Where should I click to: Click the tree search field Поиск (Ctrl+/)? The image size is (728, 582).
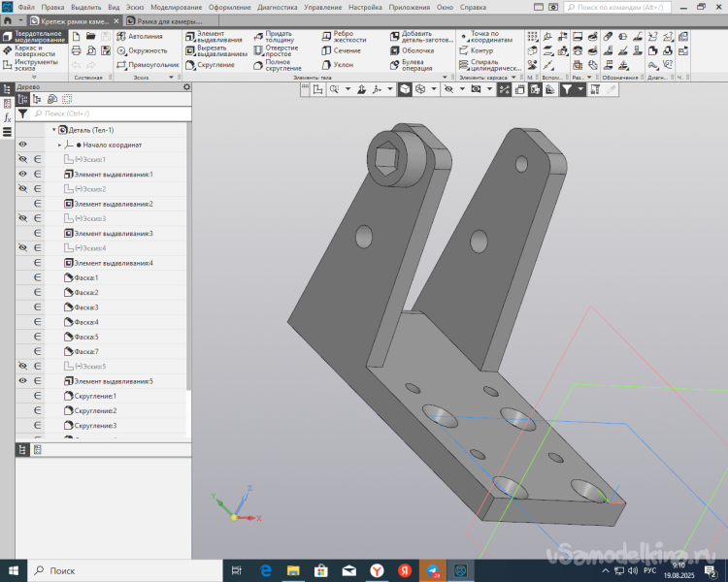coord(107,113)
